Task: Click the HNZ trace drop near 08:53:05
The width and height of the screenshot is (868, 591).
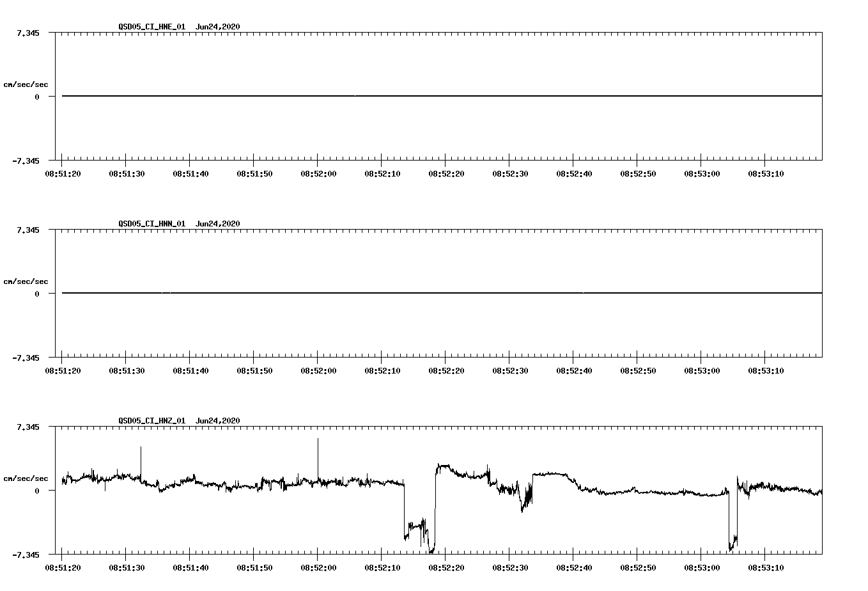Action: pos(732,519)
